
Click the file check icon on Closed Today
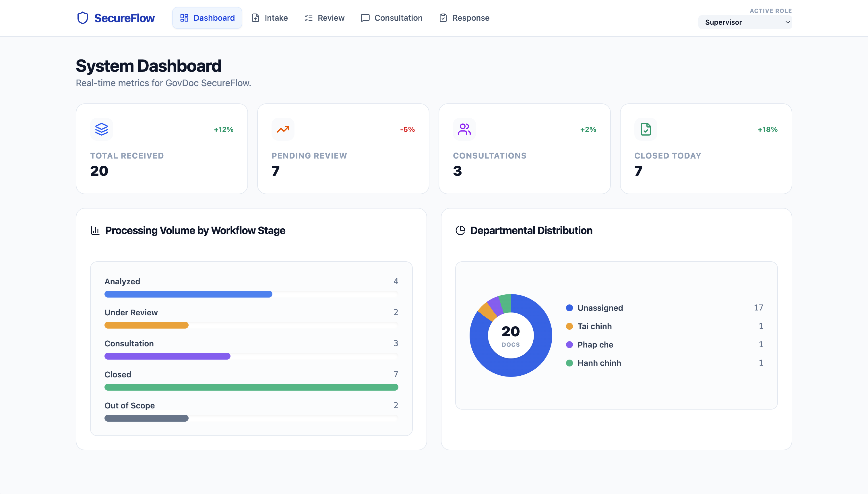tap(646, 129)
